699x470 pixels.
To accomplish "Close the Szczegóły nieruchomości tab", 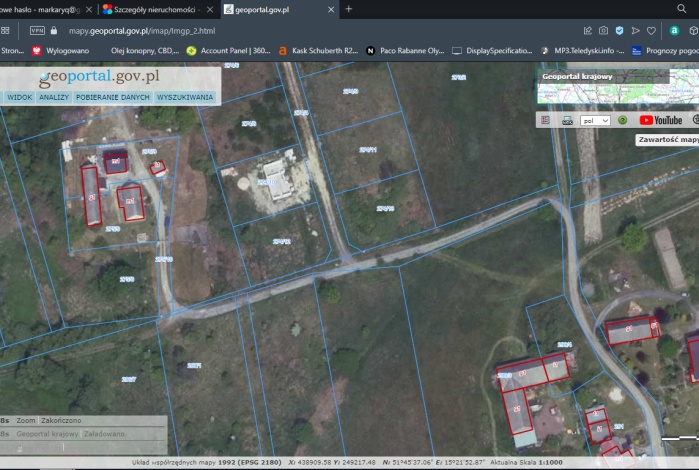I will (210, 9).
